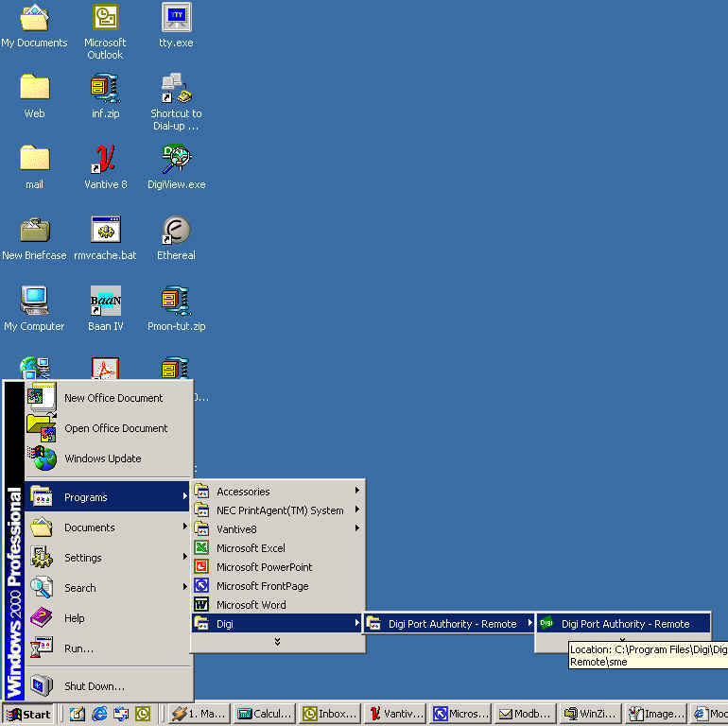Switch to Calculator taskbar button
Viewport: 728px width, 726px height.
coord(265,715)
